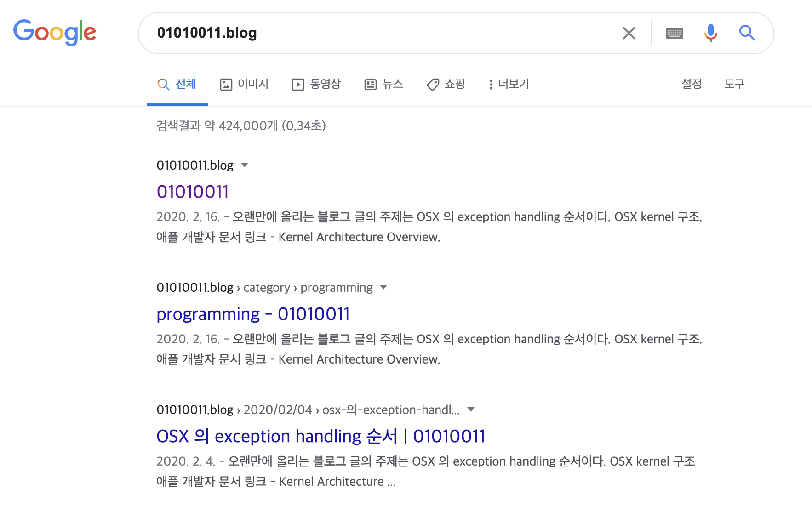The width and height of the screenshot is (812, 512).
Task: Click the 뉴스 tab newspaper icon
Action: coord(370,84)
